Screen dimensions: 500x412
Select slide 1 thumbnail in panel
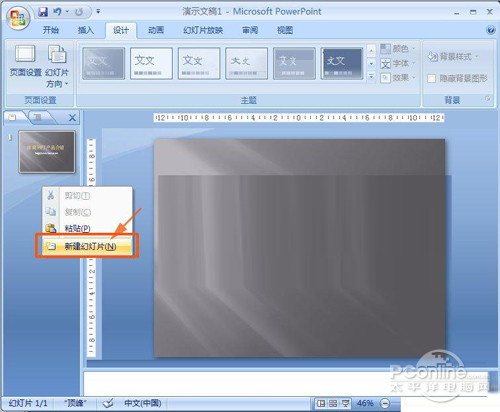(47, 152)
